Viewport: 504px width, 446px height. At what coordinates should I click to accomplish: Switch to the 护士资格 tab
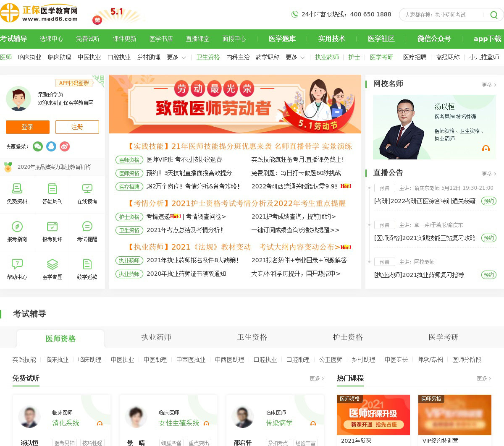pos(348,337)
